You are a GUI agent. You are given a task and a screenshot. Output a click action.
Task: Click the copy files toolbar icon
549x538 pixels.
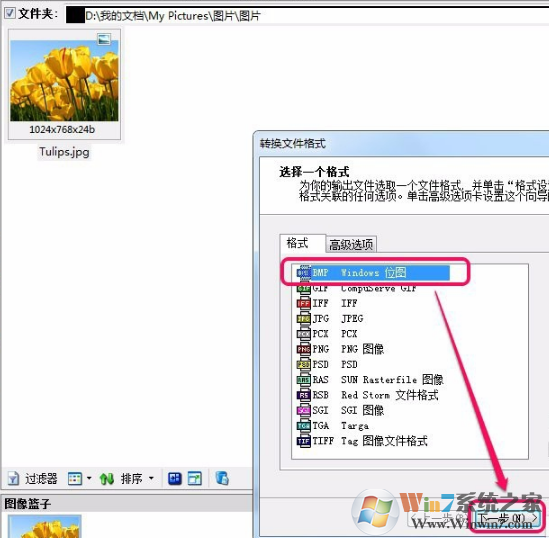(x=222, y=478)
